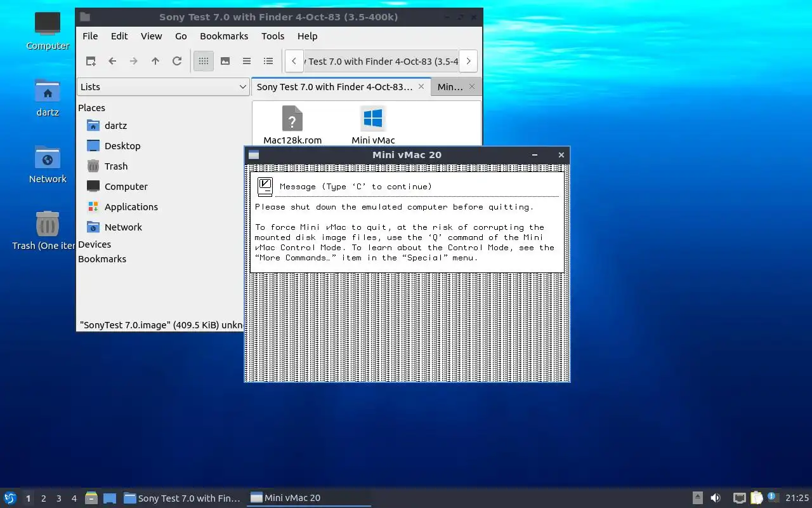Go up to parent folder
812x508 pixels.
tap(155, 62)
